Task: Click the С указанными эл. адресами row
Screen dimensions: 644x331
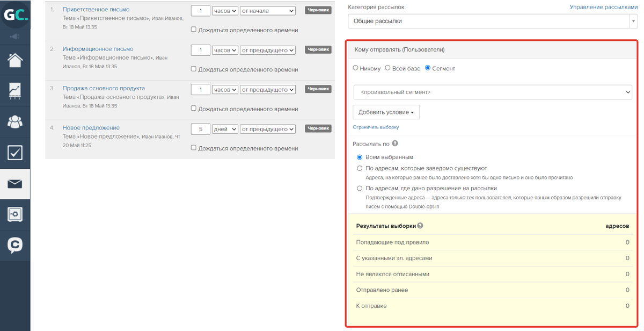Action: tap(493, 258)
